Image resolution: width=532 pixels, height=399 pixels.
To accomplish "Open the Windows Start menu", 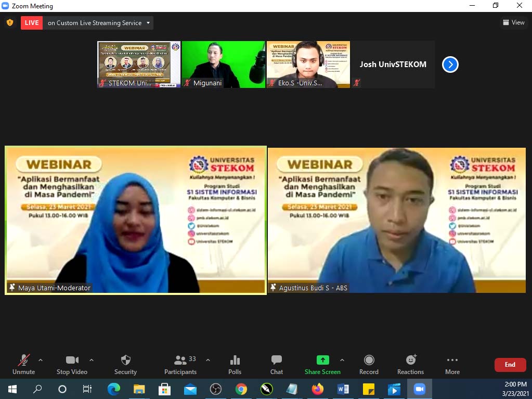I will (12, 389).
